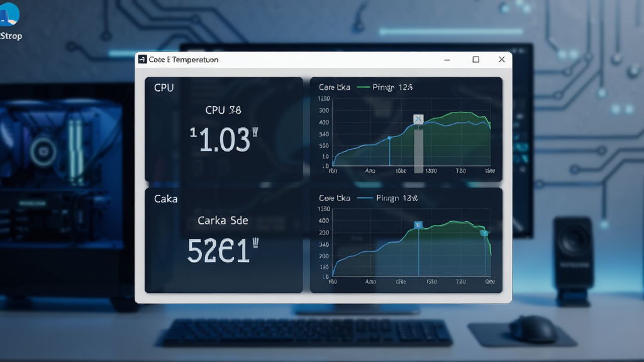Click the cyan end-point dot on the blue-legend chart
644x362 pixels.
click(484, 233)
